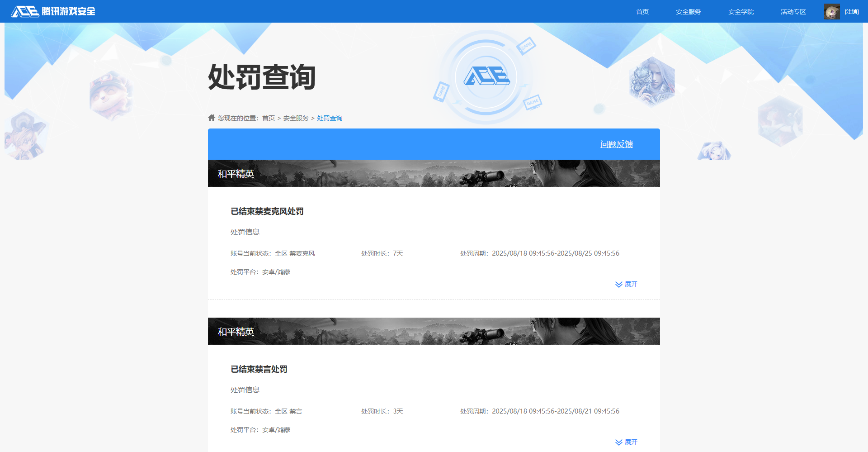The width and height of the screenshot is (868, 452).
Task: Click the double-chevron icon next to first 展开
Action: [x=618, y=284]
